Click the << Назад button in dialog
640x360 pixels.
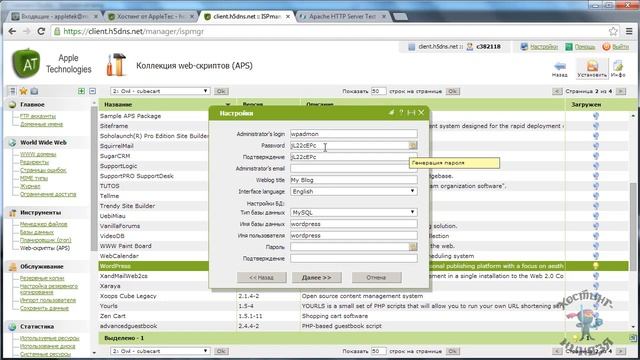262,278
